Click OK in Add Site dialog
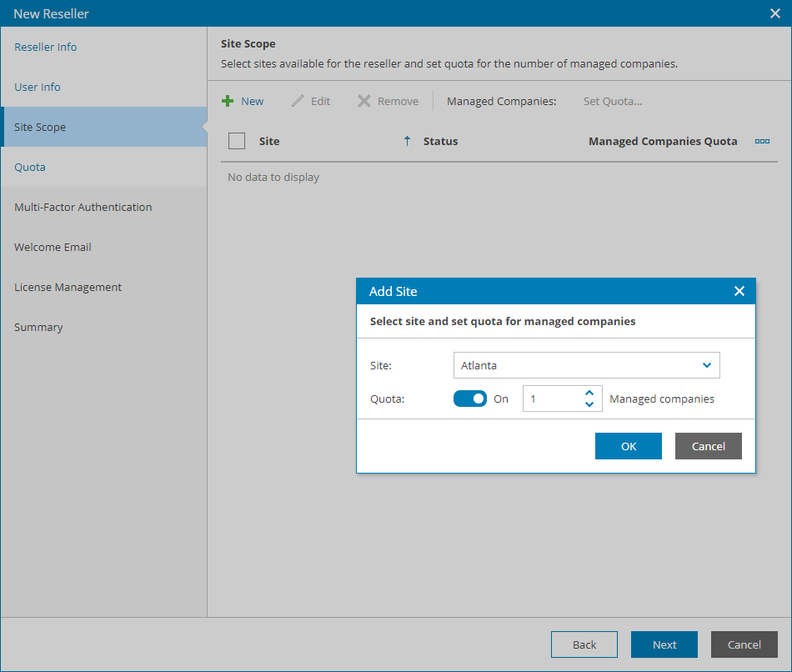 629,446
